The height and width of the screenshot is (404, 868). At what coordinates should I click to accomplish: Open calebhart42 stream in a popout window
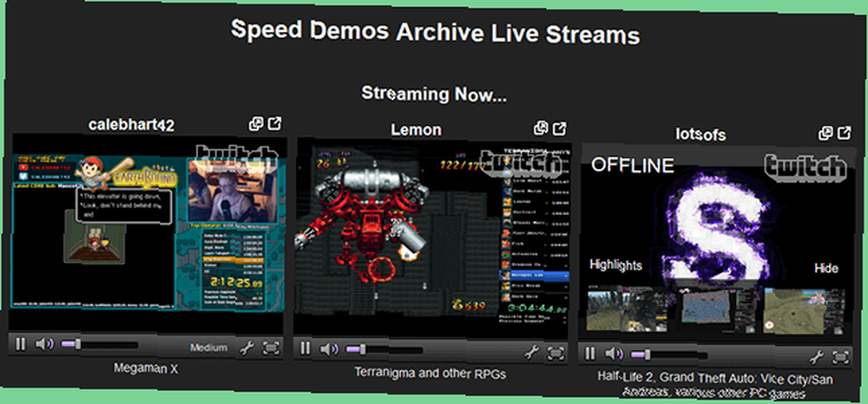click(256, 124)
